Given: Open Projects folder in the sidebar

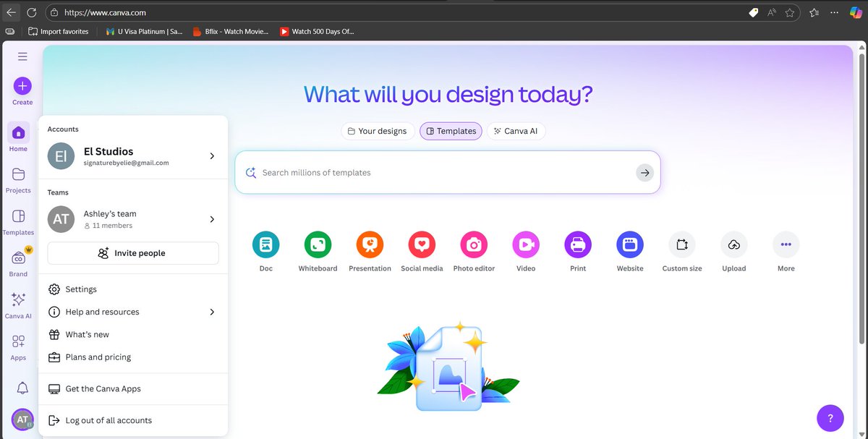Looking at the screenshot, I should tap(18, 180).
